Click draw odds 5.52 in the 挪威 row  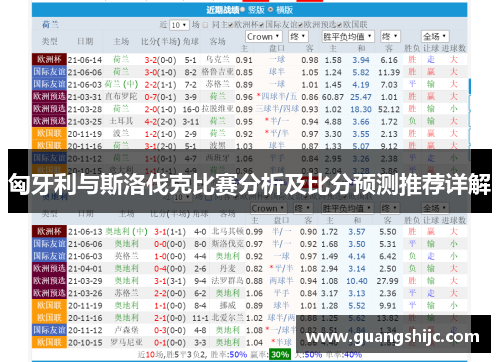tap(357, 306)
